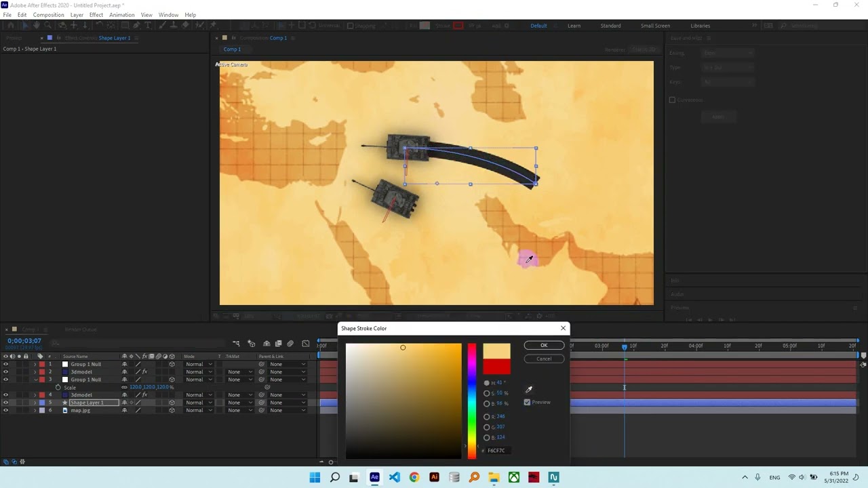The width and height of the screenshot is (868, 488).
Task: Open Windows Search from the taskbar
Action: 334,477
